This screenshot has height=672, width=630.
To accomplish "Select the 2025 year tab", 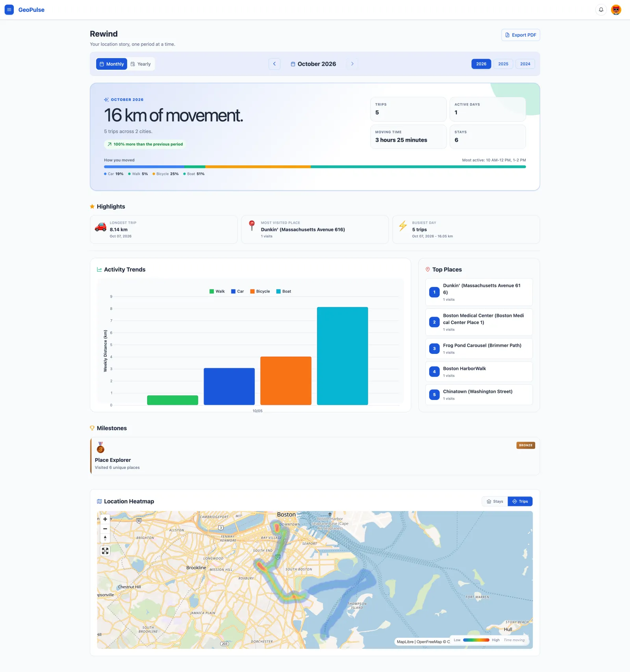I will (503, 64).
